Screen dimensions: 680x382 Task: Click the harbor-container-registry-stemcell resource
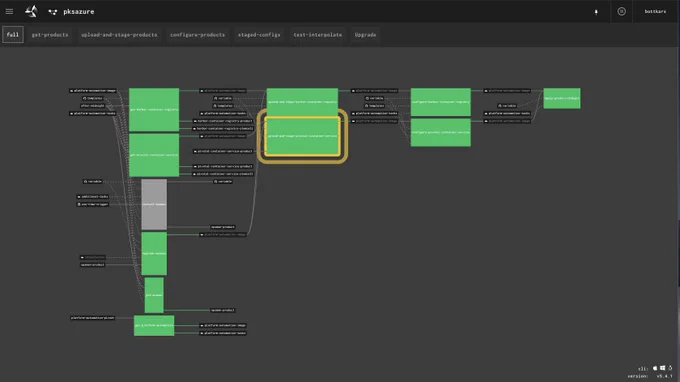(223, 129)
